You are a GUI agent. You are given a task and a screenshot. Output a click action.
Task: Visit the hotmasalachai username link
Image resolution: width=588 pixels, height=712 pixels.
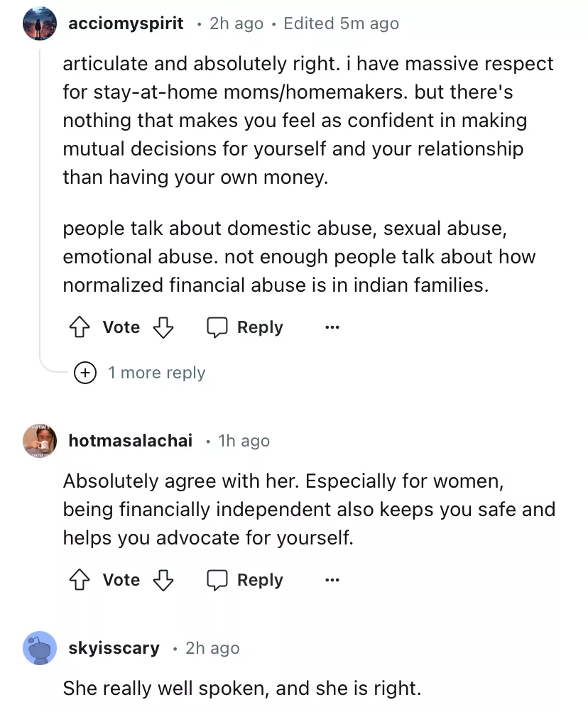coord(130,441)
